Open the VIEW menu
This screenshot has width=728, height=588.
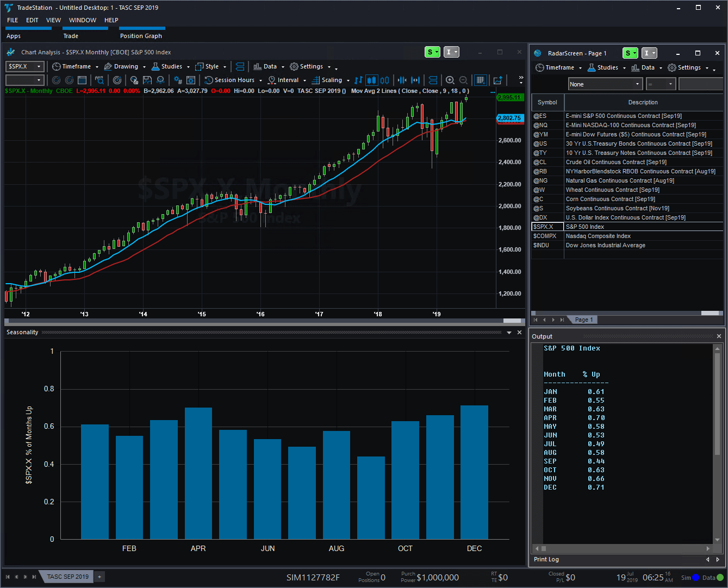(x=53, y=20)
